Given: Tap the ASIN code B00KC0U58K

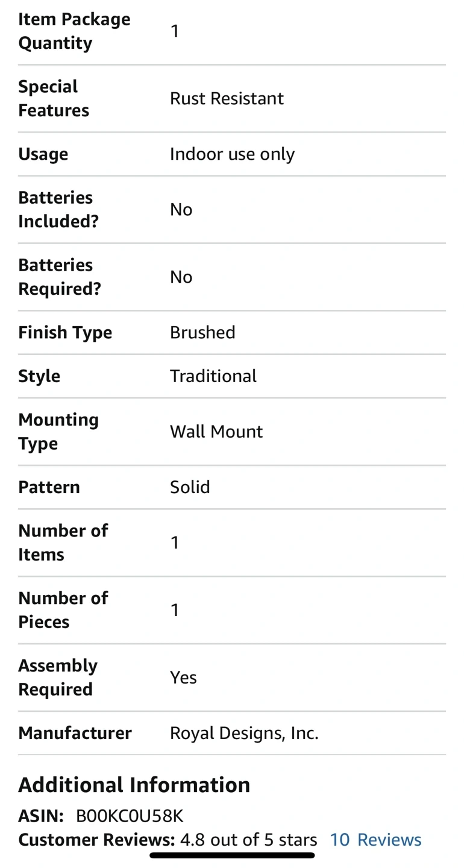Looking at the screenshot, I should pos(130,816).
